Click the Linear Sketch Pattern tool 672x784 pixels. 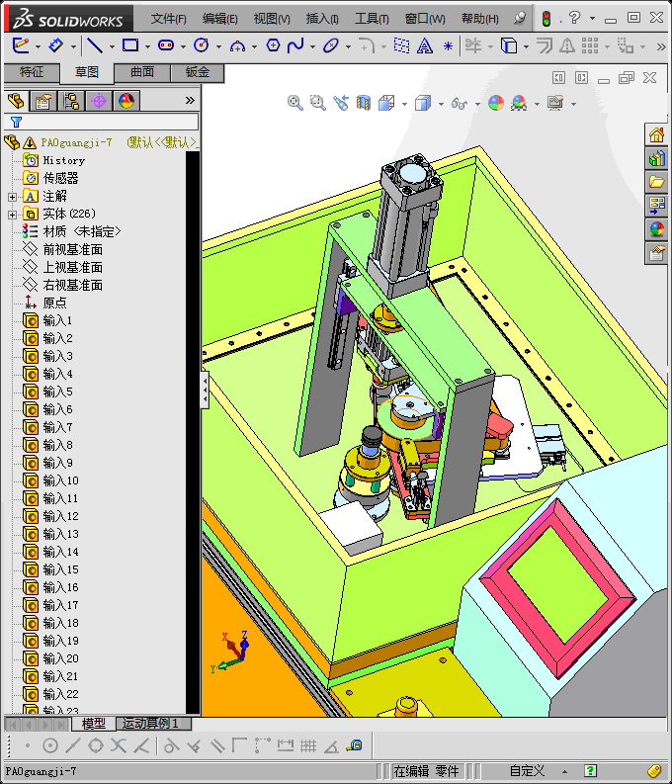(590, 46)
